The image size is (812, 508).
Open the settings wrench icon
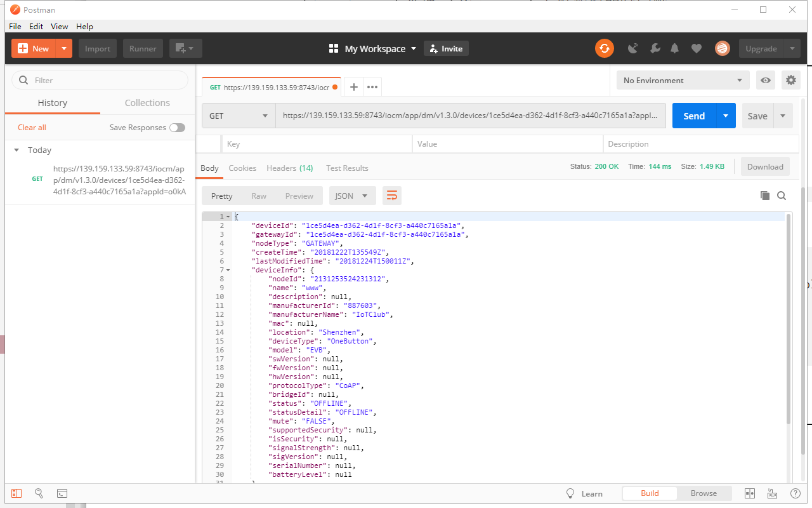pyautogui.click(x=655, y=48)
